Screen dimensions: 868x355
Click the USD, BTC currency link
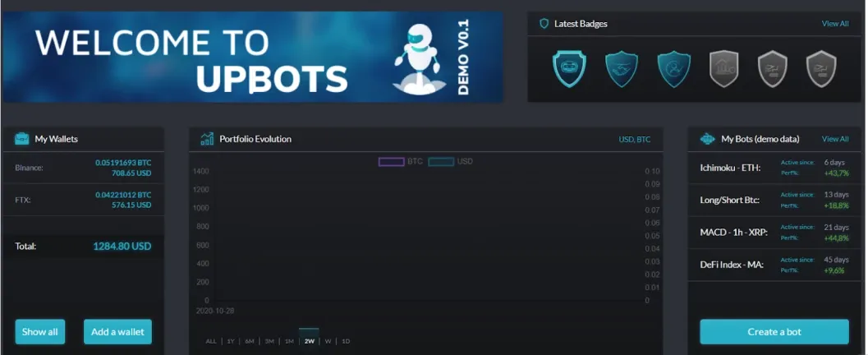(635, 140)
